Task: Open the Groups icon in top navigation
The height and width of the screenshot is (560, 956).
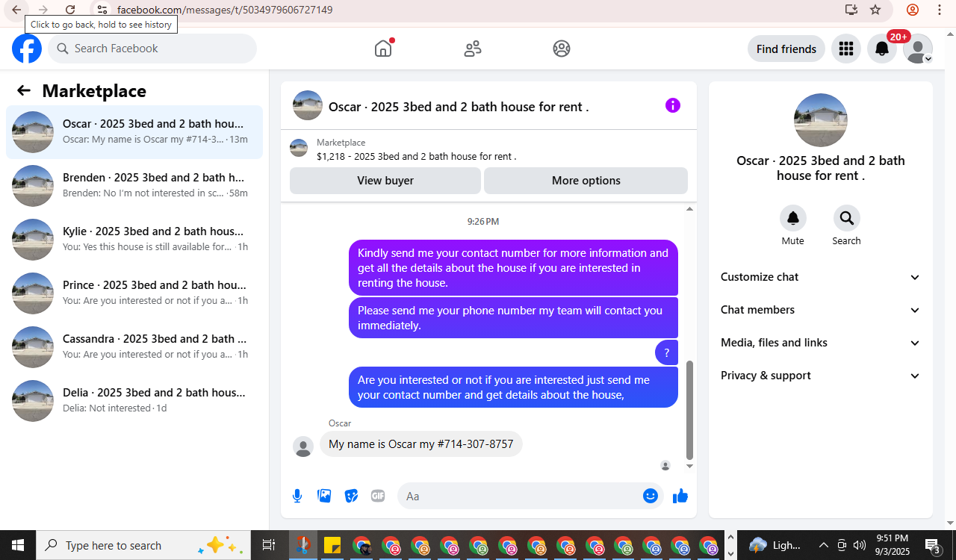Action: 562,49
